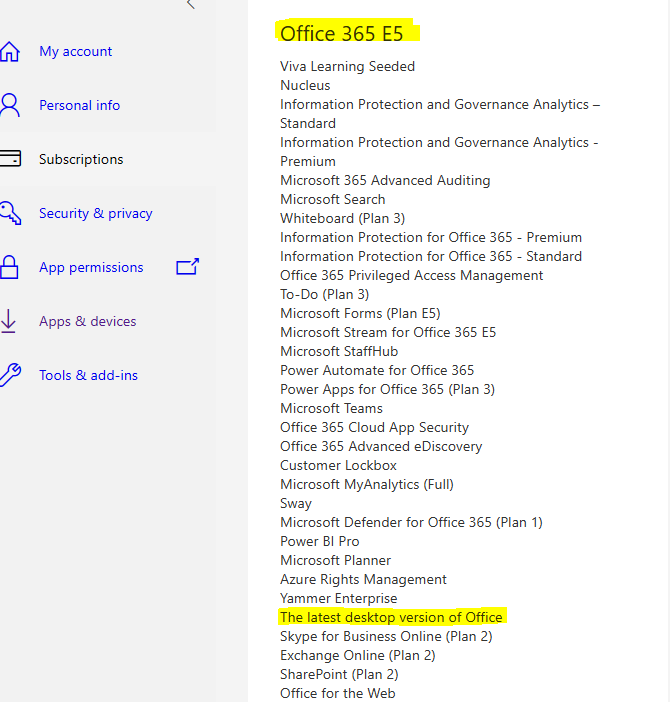Click the Nucleus entry
This screenshot has width=670, height=702.
[x=305, y=85]
